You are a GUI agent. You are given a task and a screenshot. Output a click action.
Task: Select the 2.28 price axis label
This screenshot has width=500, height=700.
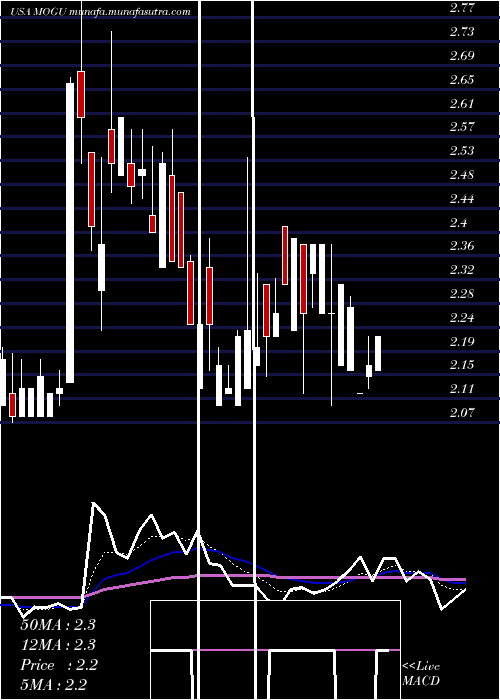pyautogui.click(x=462, y=294)
